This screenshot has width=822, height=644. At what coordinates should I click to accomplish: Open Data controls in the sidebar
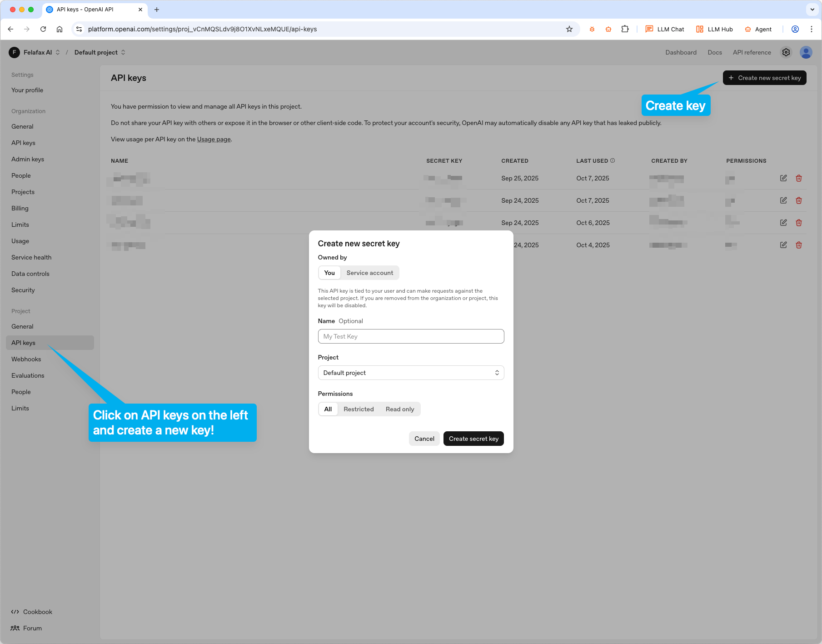(30, 274)
